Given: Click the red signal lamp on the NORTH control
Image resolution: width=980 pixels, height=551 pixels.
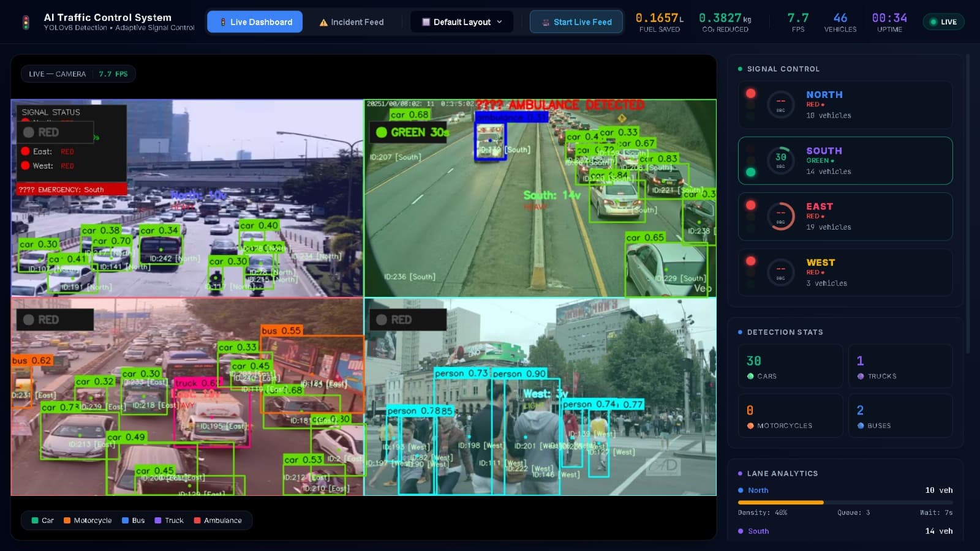Looking at the screenshot, I should click(751, 93).
